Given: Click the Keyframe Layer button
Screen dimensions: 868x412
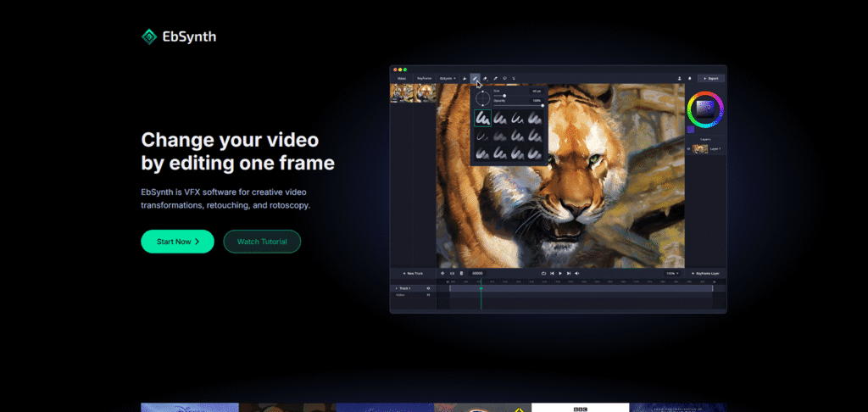Looking at the screenshot, I should 705,274.
